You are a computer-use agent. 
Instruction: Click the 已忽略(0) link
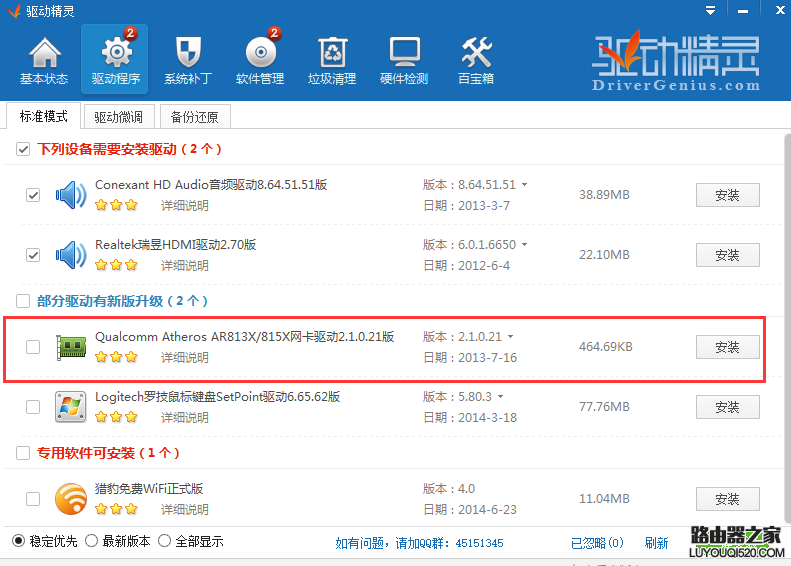tap(597, 543)
